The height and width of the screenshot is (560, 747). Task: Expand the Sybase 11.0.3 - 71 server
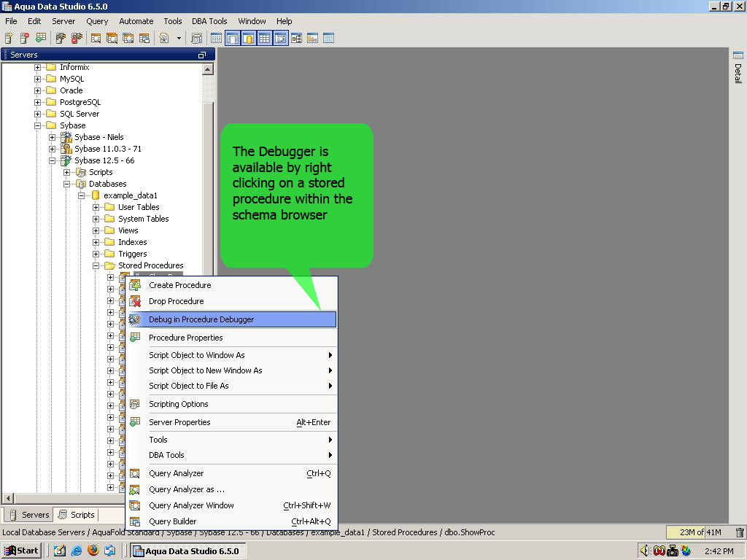coord(52,149)
